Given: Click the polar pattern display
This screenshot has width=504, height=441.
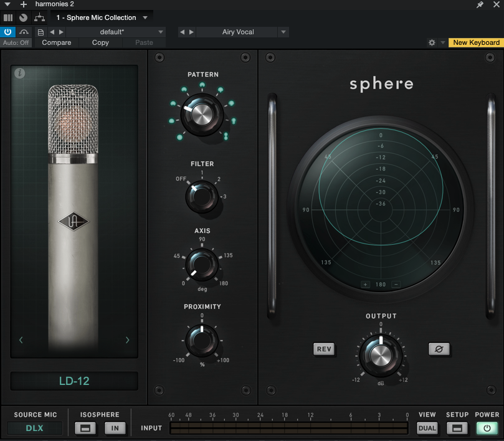Looking at the screenshot, I should point(381,209).
